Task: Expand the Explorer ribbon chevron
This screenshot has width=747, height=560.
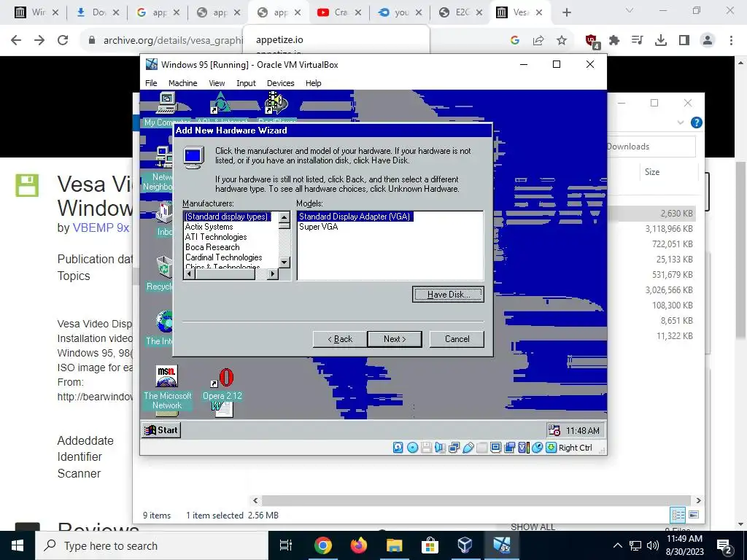Action: (x=681, y=122)
